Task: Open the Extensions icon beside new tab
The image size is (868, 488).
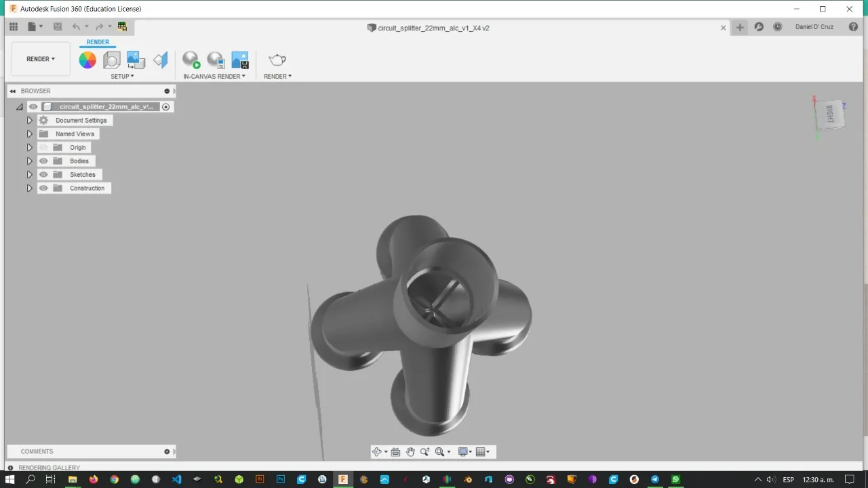Action: tap(759, 27)
